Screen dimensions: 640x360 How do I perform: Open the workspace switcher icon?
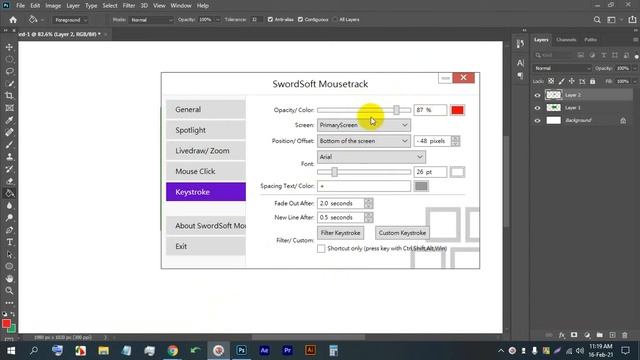[611, 20]
